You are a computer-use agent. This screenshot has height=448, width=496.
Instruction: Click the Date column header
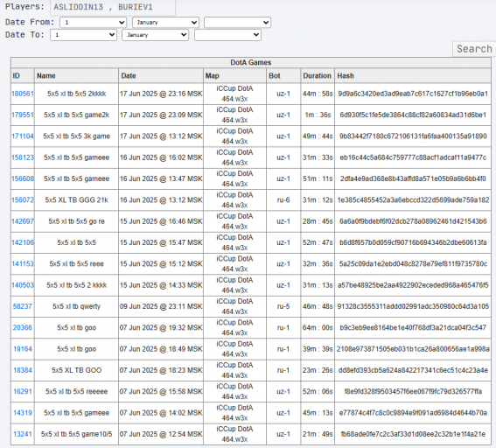[129, 76]
